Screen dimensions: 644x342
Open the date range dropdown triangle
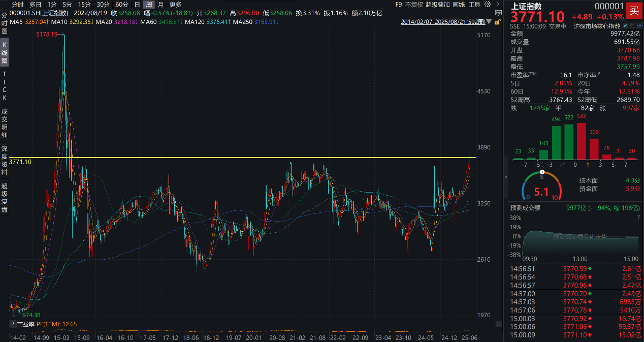click(489, 22)
